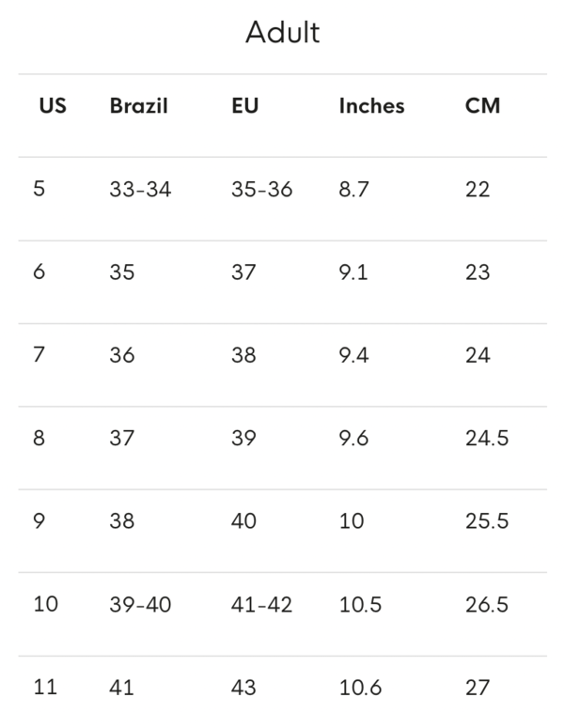
Task: Select EU size 39 cell
Action: (243, 438)
